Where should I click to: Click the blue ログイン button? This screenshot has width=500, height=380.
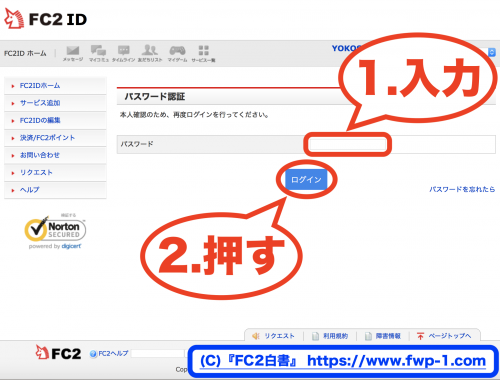pos(306,180)
